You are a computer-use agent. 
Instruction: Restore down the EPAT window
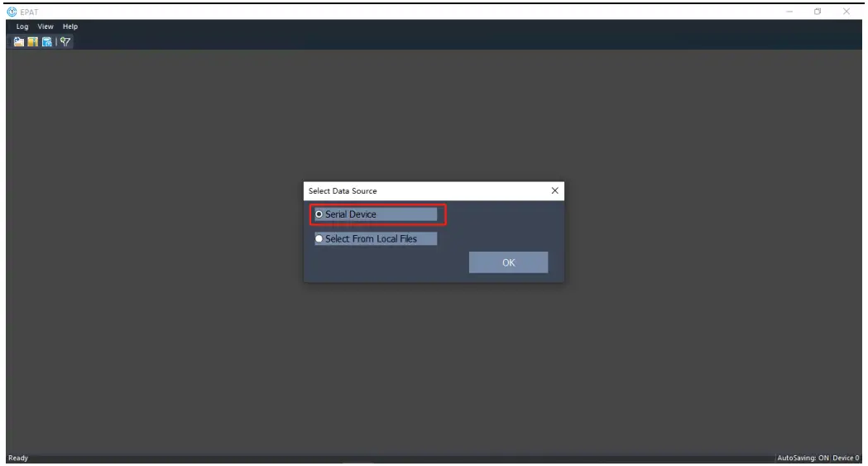(x=818, y=12)
